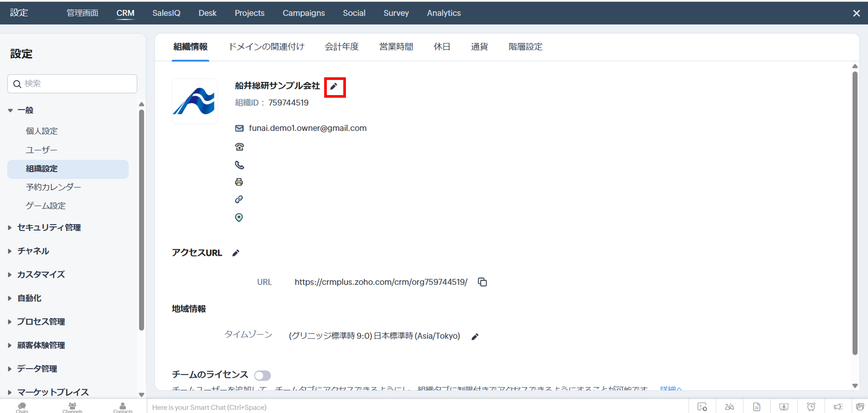Edit the Access URL with the pencil icon
The height and width of the screenshot is (413, 868).
[x=236, y=253]
